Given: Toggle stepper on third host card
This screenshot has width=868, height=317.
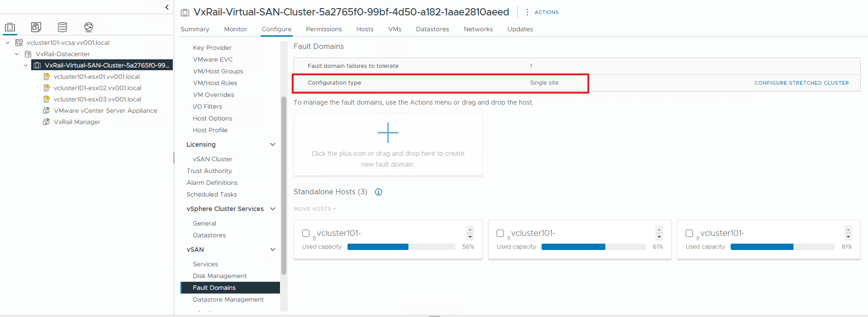Looking at the screenshot, I should pyautogui.click(x=848, y=233).
